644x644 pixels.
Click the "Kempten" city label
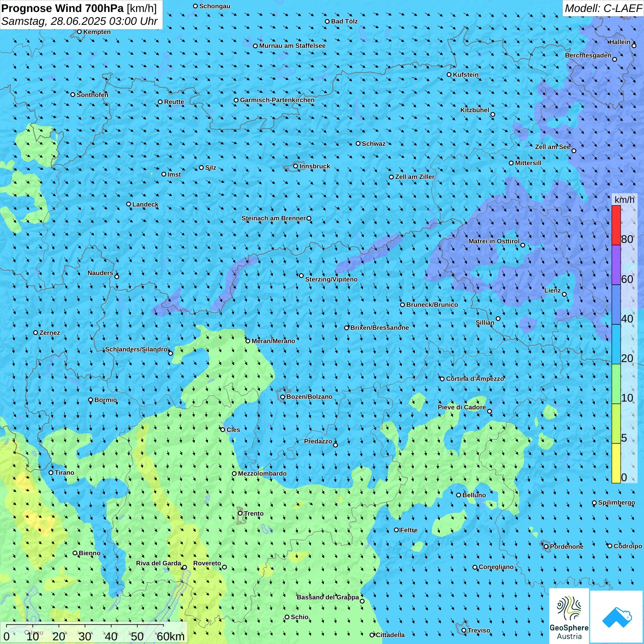(x=97, y=32)
